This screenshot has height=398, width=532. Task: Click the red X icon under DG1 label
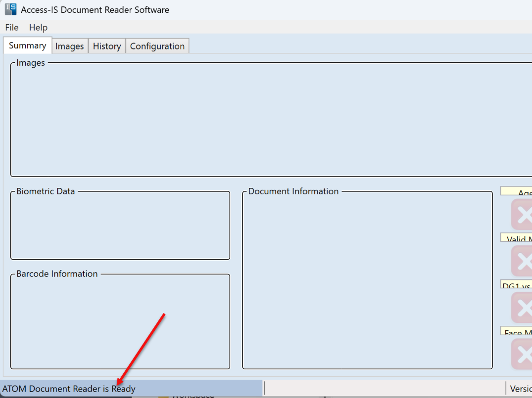click(522, 308)
